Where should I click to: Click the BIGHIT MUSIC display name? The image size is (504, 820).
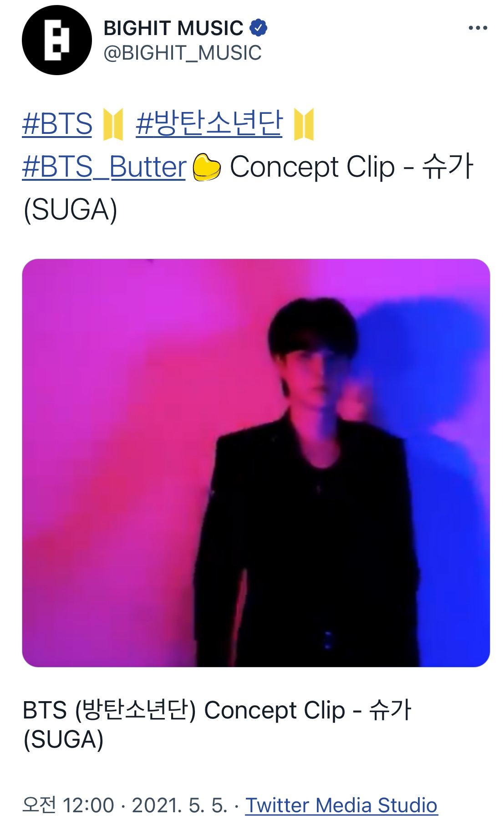pyautogui.click(x=173, y=28)
